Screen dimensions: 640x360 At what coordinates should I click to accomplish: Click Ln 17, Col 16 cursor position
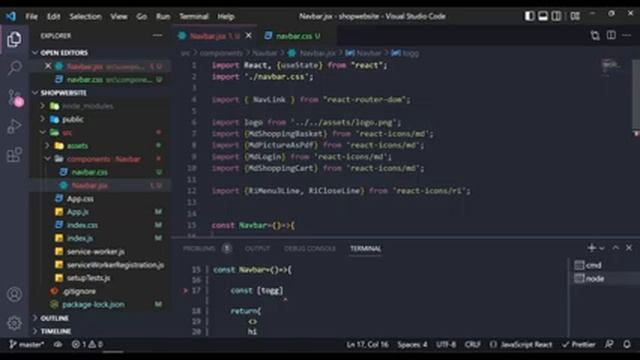367,344
